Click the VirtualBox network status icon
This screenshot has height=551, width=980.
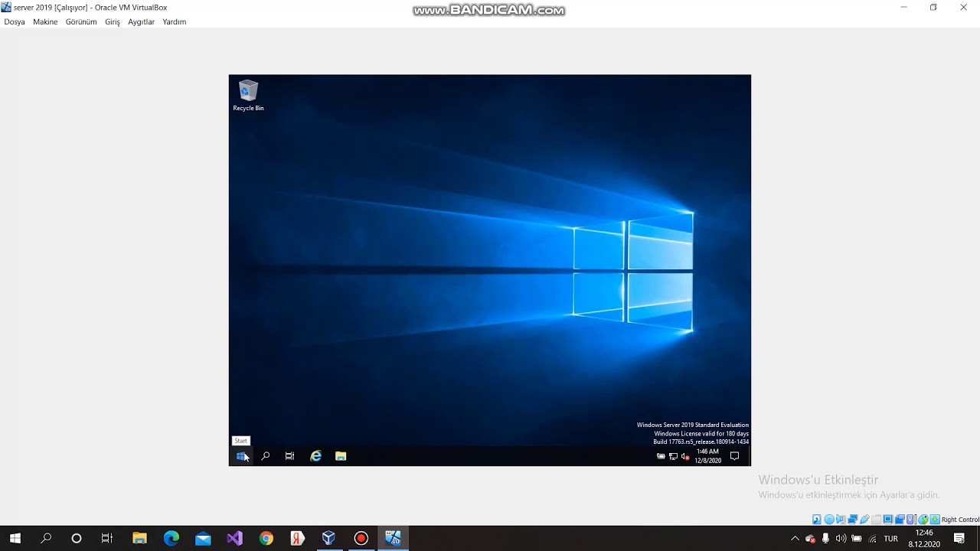[853, 520]
